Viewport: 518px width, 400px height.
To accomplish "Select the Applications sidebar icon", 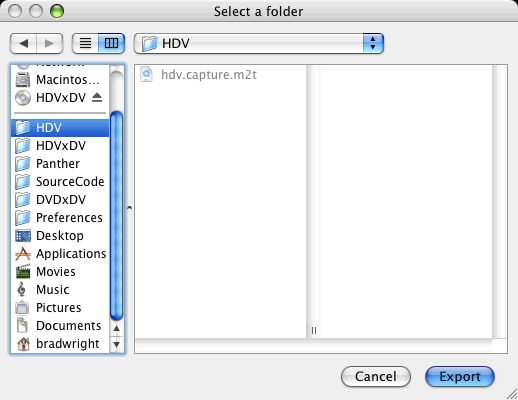I will point(23,254).
